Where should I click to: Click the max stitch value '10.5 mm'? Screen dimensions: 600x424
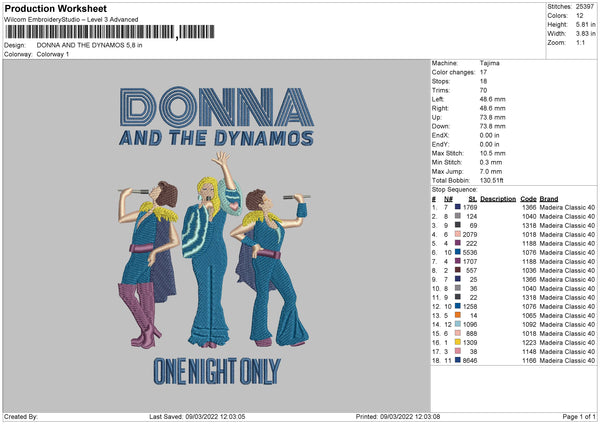click(x=492, y=153)
